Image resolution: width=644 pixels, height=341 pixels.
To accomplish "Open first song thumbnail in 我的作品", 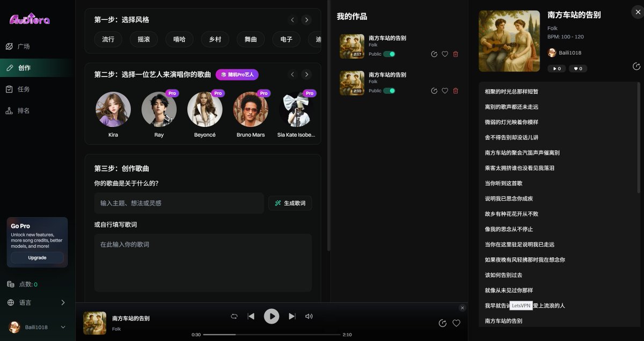I will [352, 46].
